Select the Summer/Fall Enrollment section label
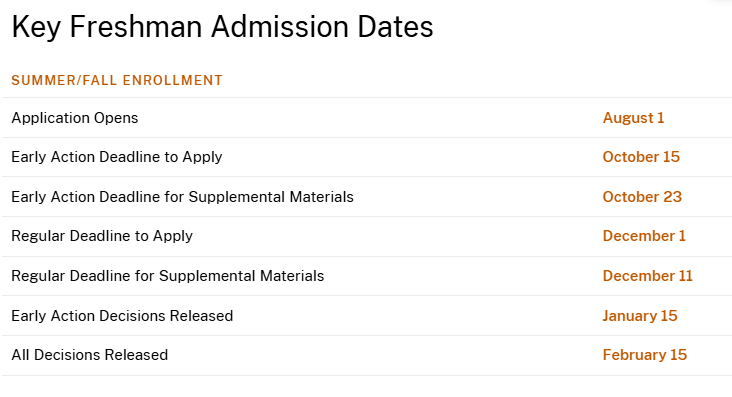This screenshot has height=397, width=732. click(x=117, y=80)
